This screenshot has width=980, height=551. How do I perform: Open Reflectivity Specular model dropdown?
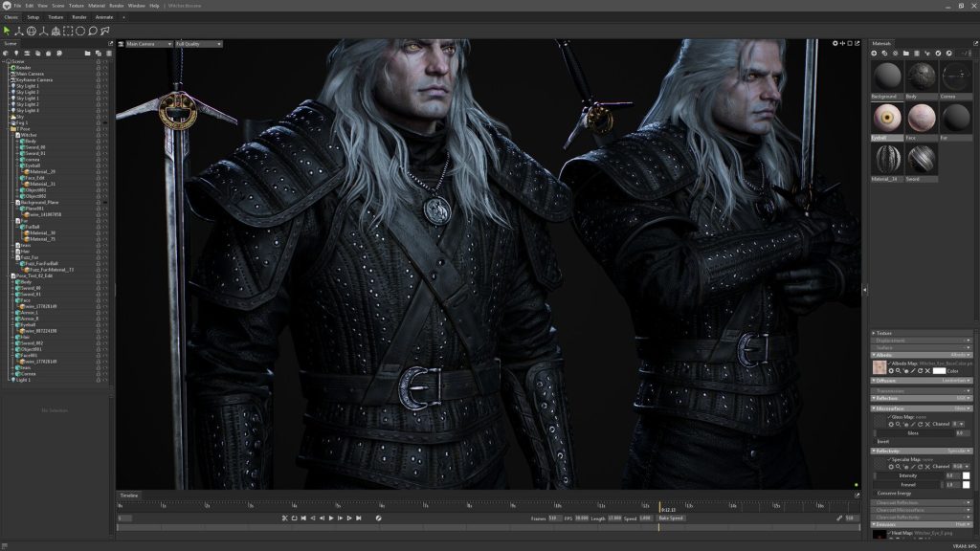(x=959, y=451)
